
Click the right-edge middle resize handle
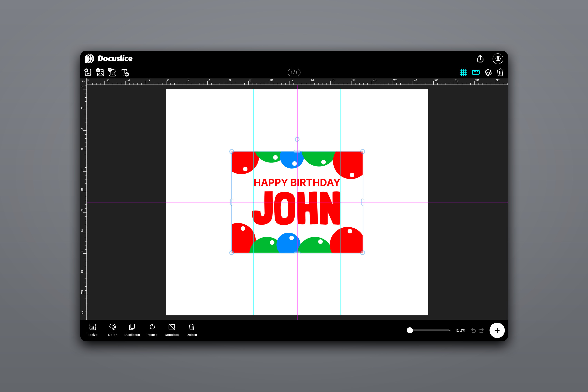coord(362,202)
